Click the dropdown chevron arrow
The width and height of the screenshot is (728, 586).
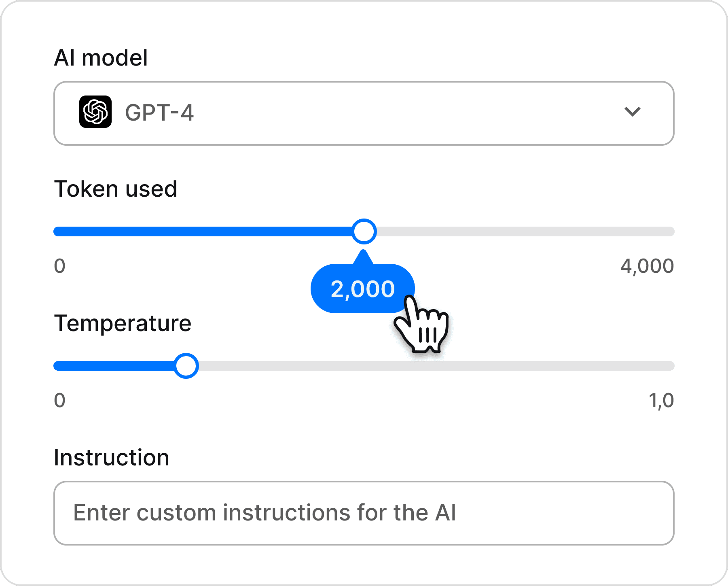click(633, 112)
